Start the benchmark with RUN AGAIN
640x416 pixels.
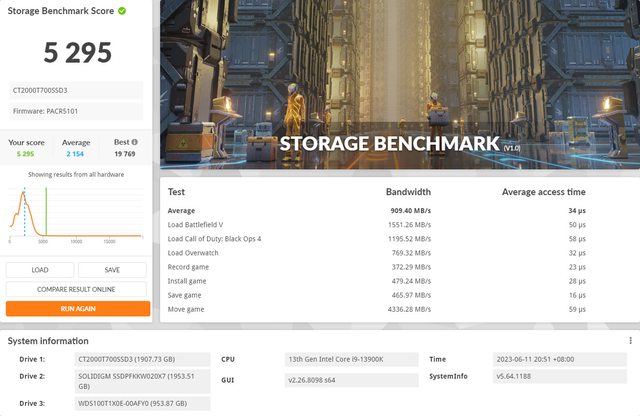[x=77, y=309]
